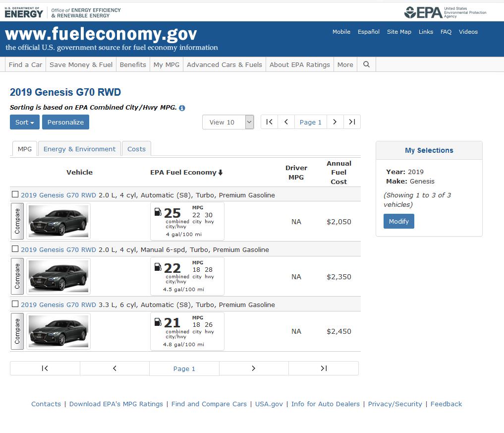Switch to the Energy & Environment tab

79,149
